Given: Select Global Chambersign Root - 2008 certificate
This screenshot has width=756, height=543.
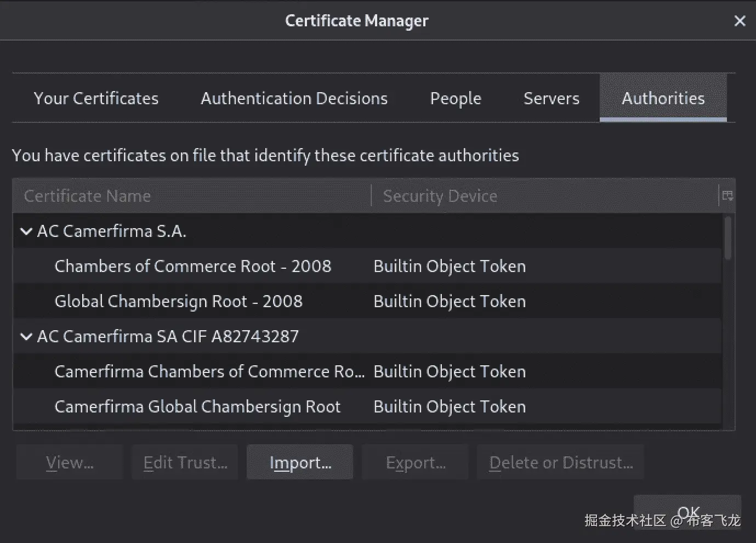Looking at the screenshot, I should click(x=178, y=301).
